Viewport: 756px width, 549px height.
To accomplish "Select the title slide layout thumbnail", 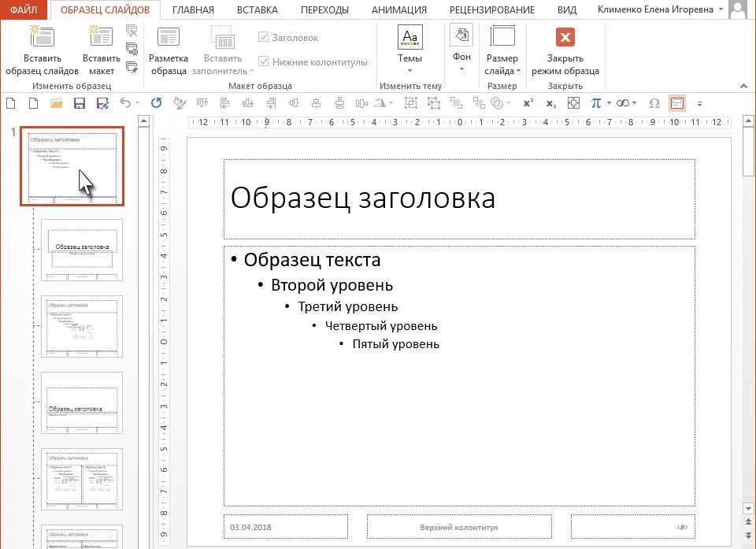I will (x=82, y=250).
